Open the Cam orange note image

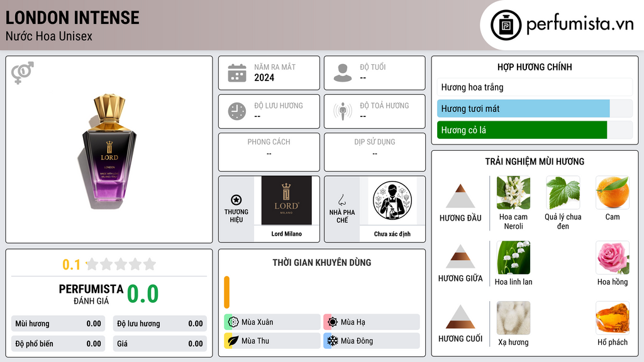[x=613, y=193]
